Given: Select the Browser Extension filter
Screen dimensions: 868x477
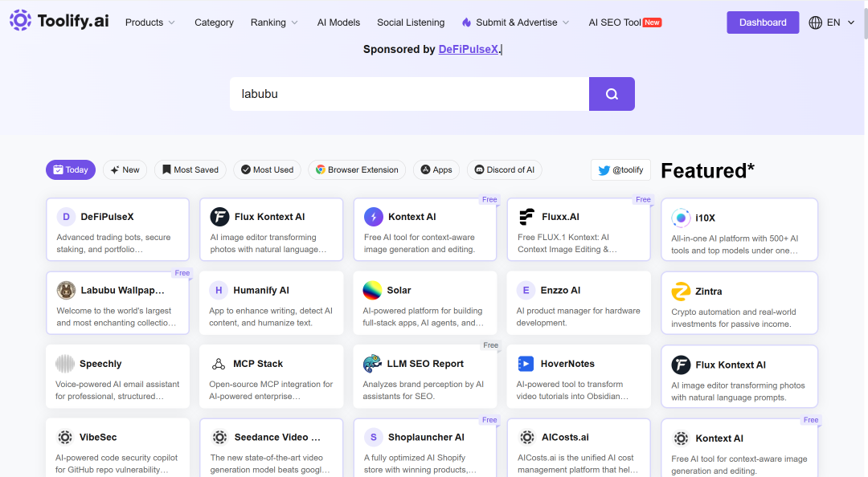Looking at the screenshot, I should click(357, 170).
